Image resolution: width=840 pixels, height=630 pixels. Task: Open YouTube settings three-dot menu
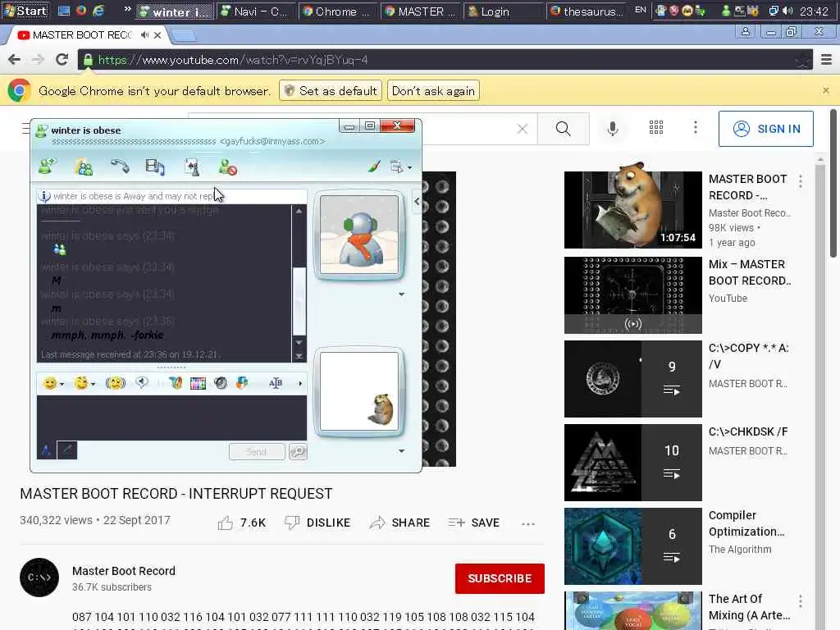pyautogui.click(x=696, y=127)
